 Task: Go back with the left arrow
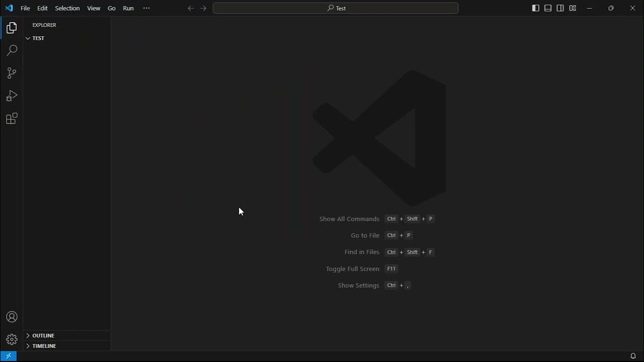(191, 8)
